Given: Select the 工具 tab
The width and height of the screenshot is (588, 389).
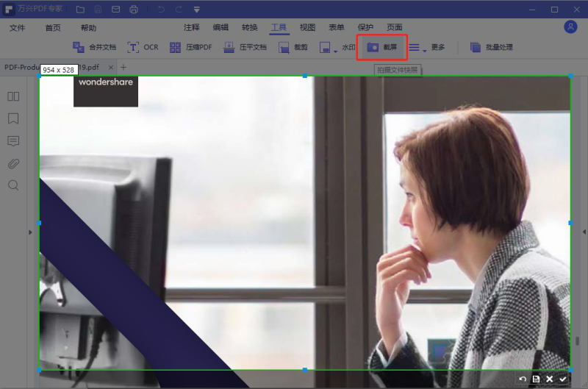Looking at the screenshot, I should pyautogui.click(x=279, y=27).
